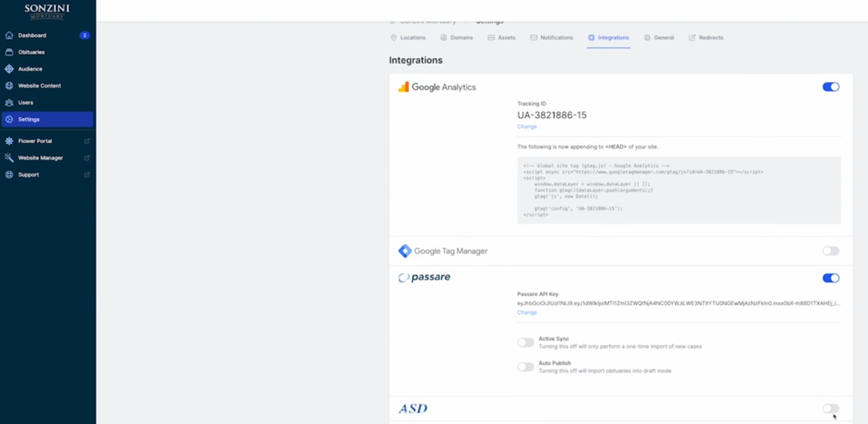Select the Website Content globe icon
Image resolution: width=868 pixels, height=424 pixels.
(8, 85)
